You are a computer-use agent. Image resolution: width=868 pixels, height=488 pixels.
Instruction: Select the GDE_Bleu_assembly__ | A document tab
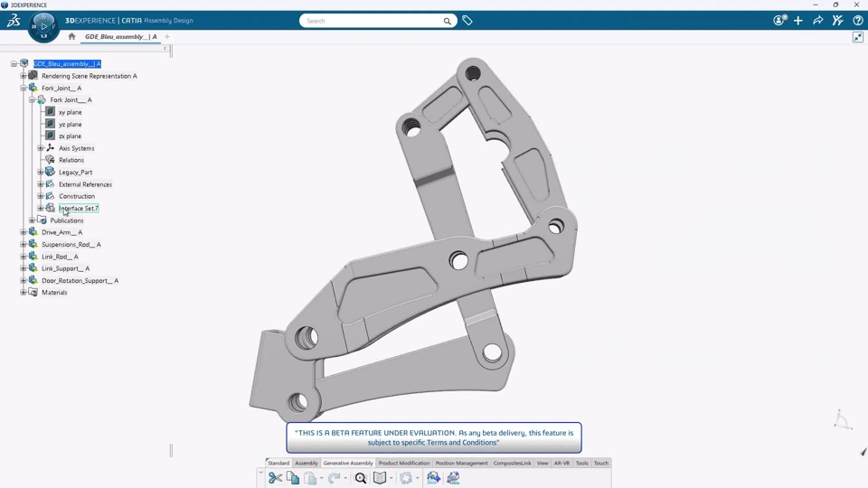120,36
